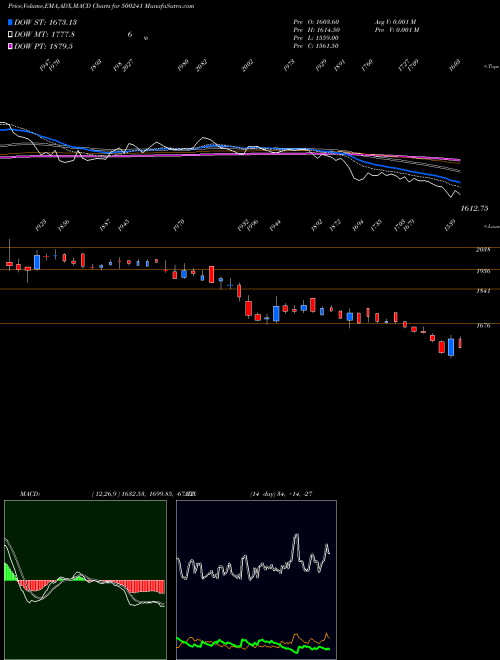Click the 2038 price level label
This screenshot has width=500, height=660.
(x=483, y=250)
